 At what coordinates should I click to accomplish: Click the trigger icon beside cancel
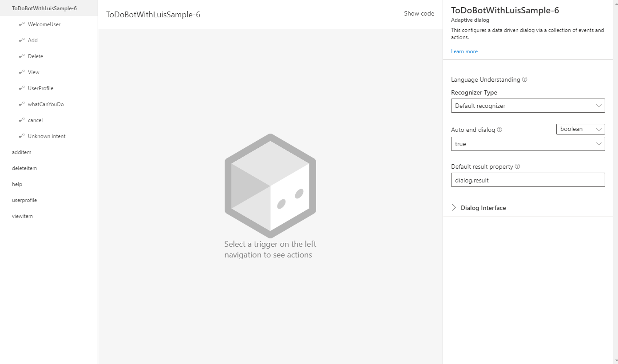22,120
